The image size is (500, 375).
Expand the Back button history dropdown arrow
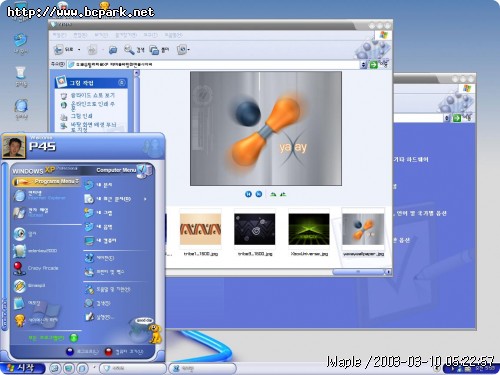(79, 50)
